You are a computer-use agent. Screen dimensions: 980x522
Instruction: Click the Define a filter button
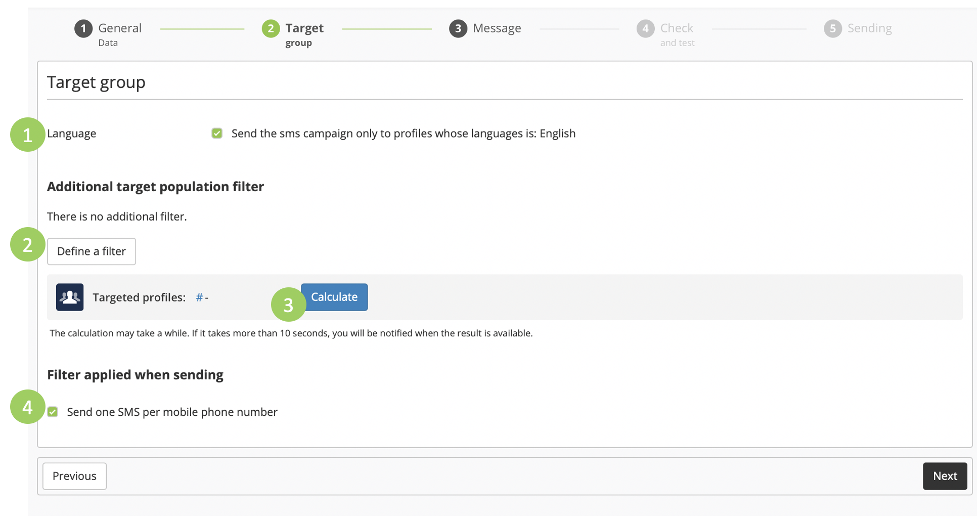[x=92, y=251]
